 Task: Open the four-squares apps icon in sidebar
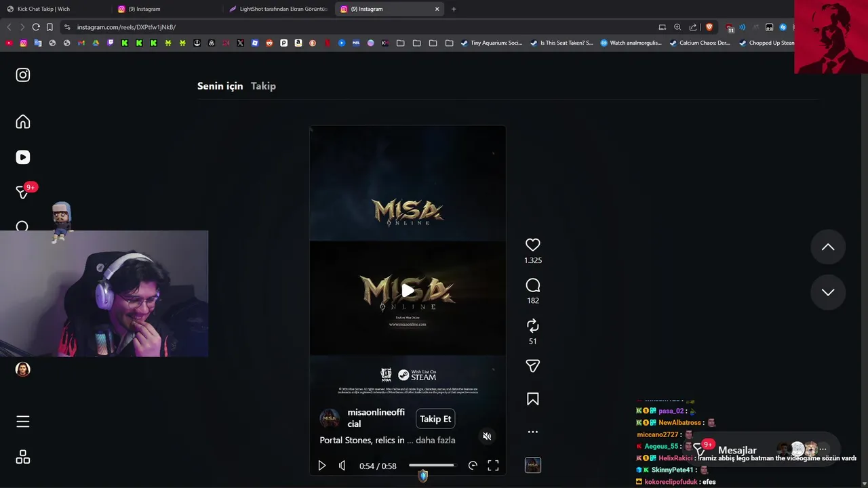[23, 457]
